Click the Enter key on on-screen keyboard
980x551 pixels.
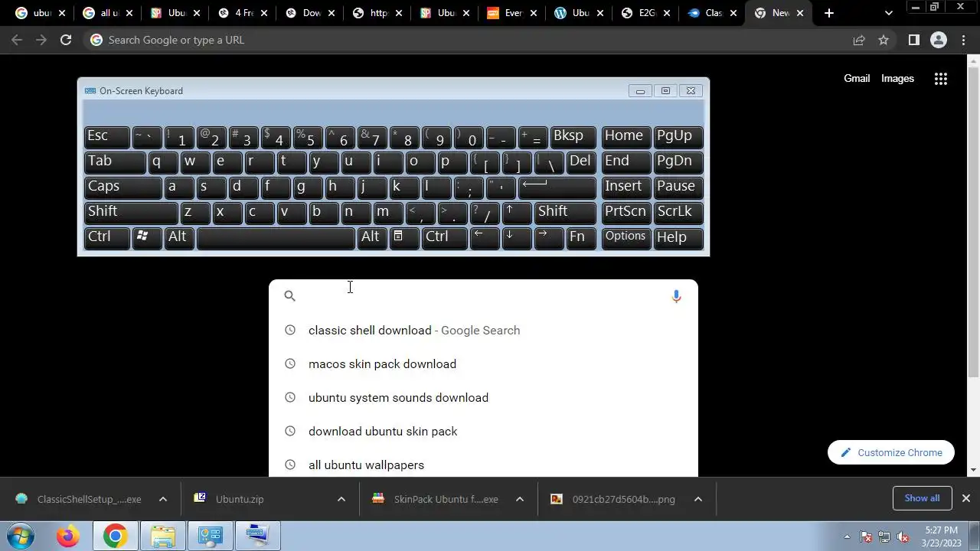557,187
